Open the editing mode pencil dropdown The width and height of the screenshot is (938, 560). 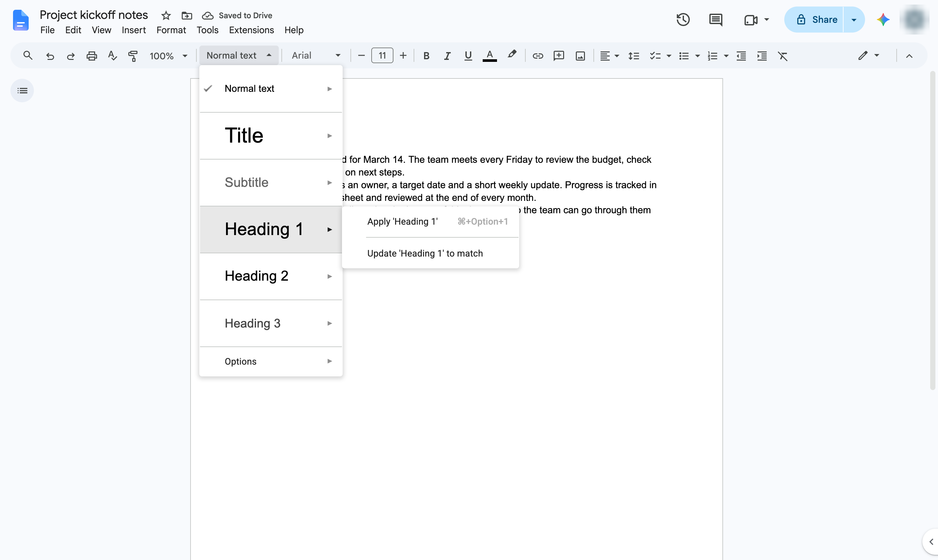point(868,56)
